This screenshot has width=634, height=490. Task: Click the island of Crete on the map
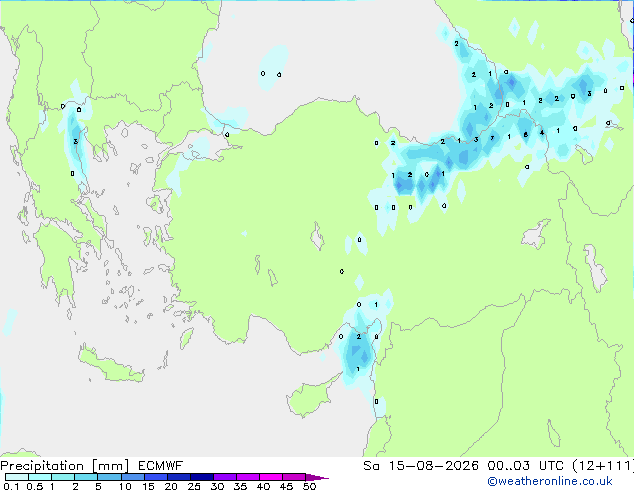pos(111,365)
